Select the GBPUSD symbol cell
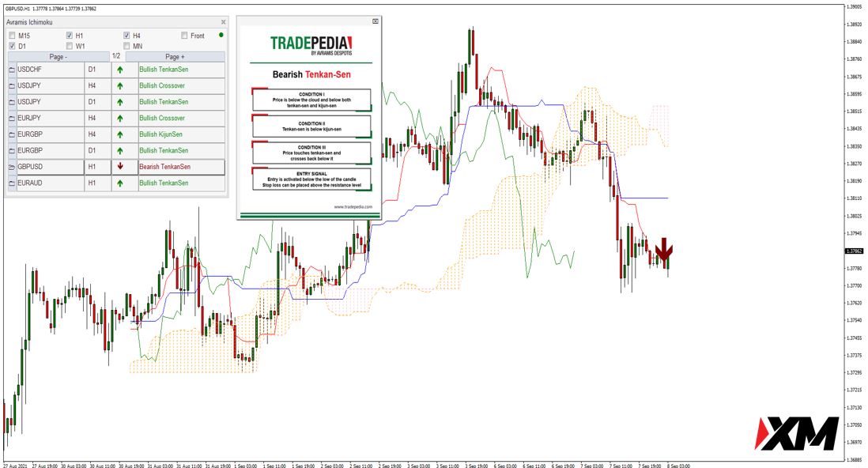868x468 pixels. tap(51, 167)
